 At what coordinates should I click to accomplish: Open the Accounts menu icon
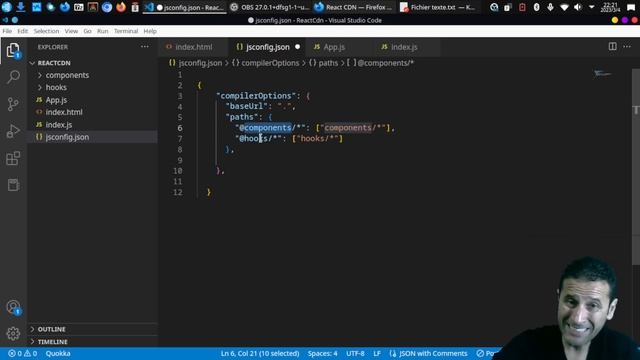pos(13,307)
